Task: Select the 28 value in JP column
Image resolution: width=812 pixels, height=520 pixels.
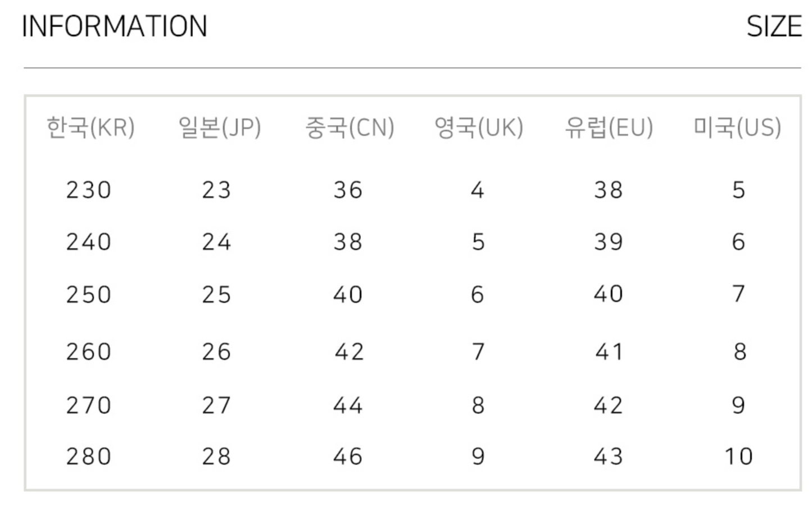Action: tap(216, 457)
